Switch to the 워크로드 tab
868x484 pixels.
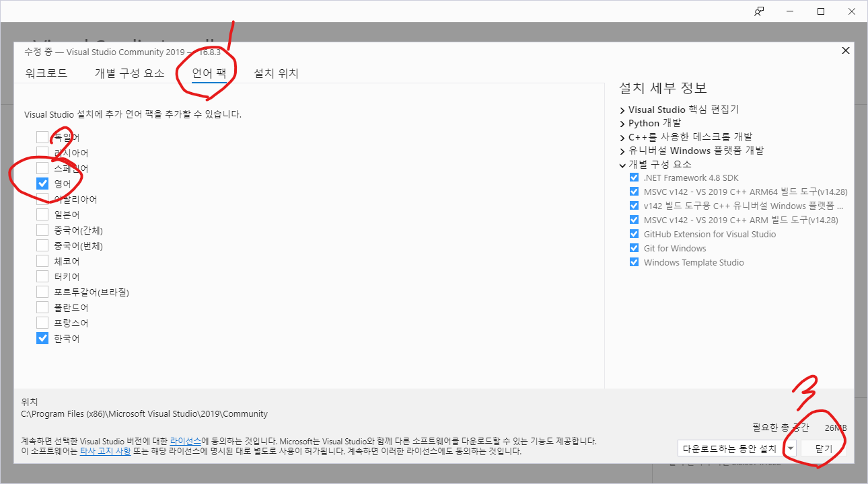[x=46, y=73]
